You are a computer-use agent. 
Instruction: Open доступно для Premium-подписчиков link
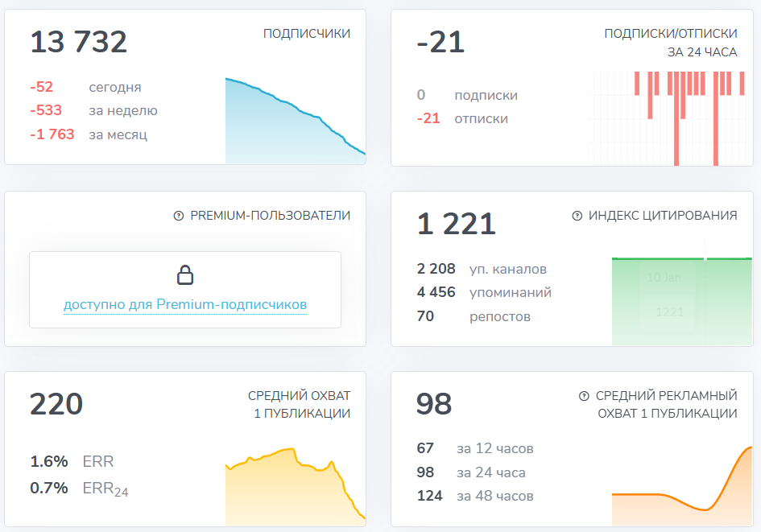185,303
